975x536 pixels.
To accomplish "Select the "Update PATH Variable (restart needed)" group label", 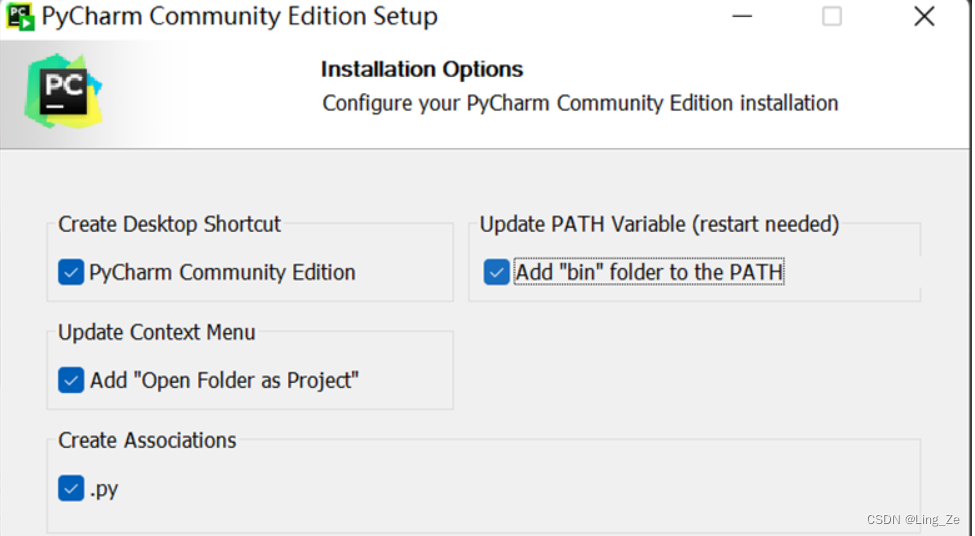I will point(659,224).
